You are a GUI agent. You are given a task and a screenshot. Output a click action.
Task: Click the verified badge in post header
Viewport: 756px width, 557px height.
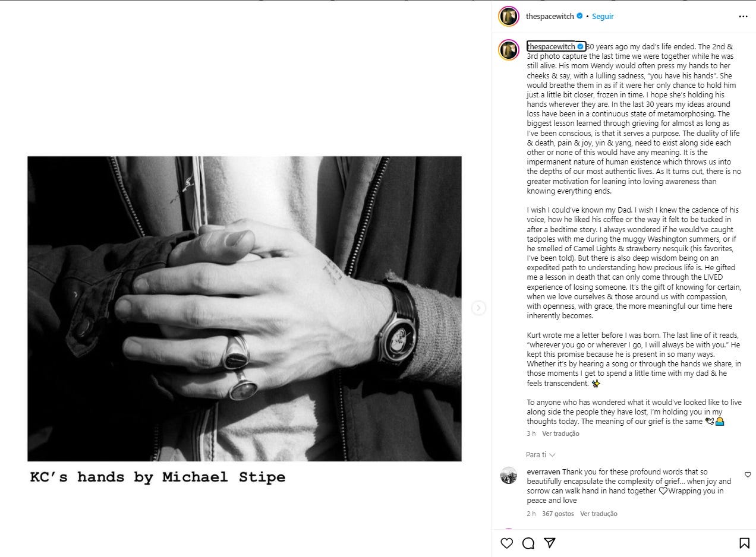(579, 17)
